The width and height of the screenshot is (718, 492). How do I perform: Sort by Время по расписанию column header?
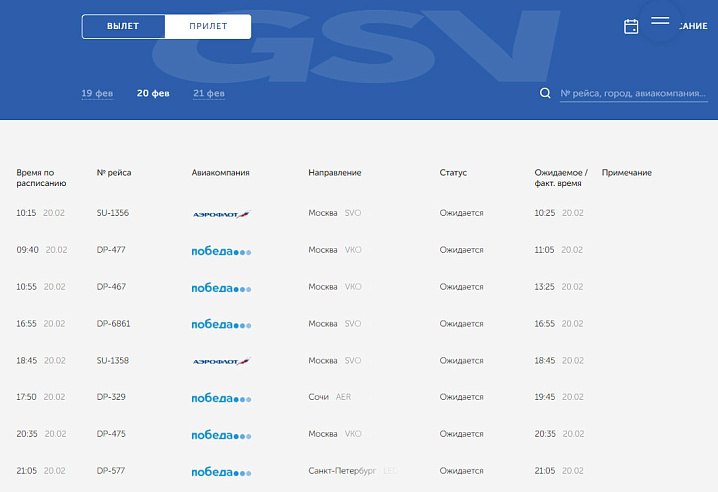point(41,178)
